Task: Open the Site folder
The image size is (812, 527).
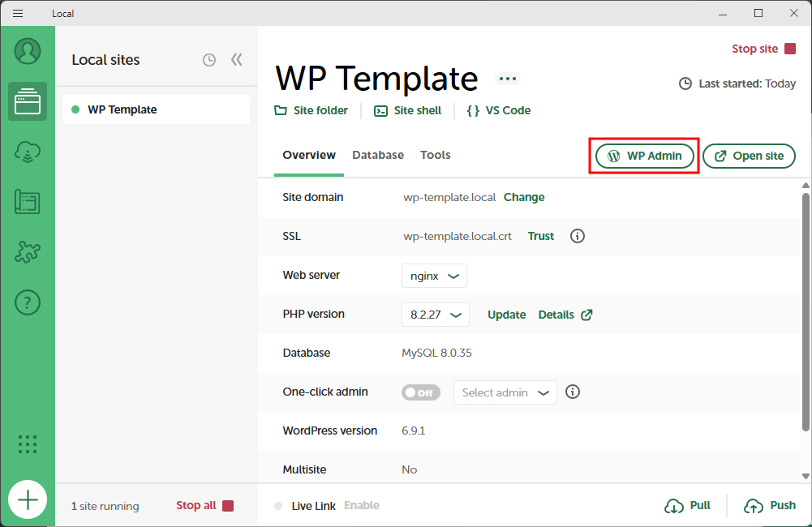Action: click(x=311, y=110)
